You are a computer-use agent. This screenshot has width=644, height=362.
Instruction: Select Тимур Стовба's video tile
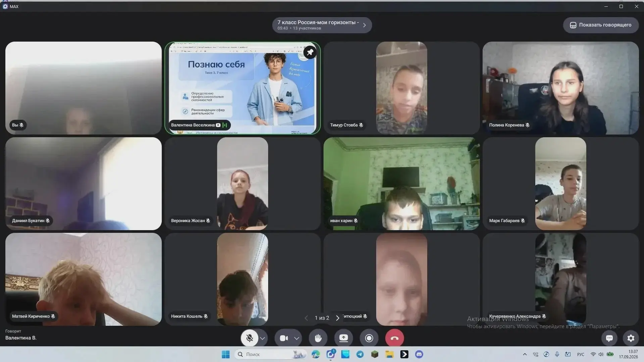point(401,88)
